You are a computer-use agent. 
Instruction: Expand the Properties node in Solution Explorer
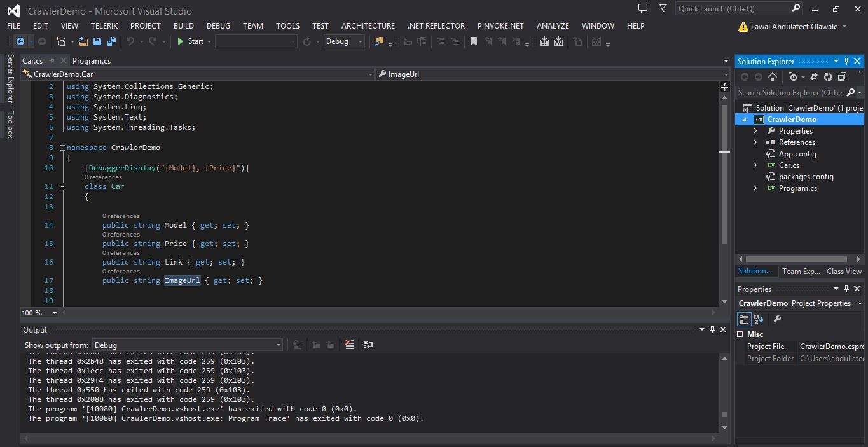pos(755,131)
